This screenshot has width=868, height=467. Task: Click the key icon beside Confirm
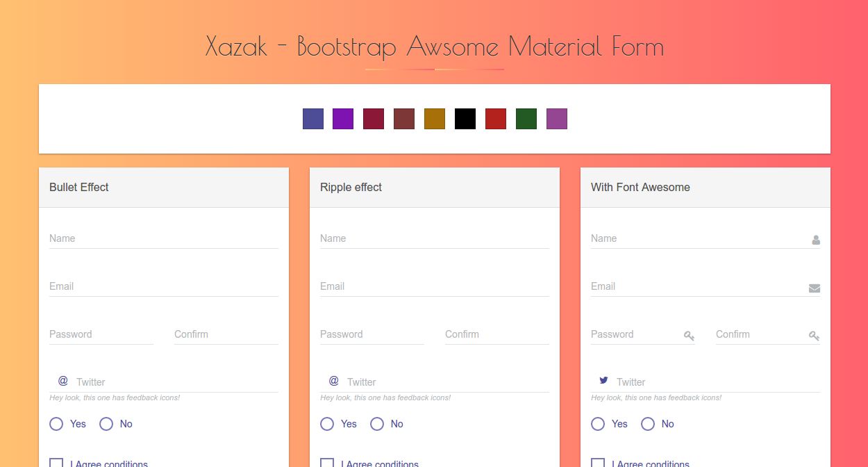pyautogui.click(x=814, y=336)
